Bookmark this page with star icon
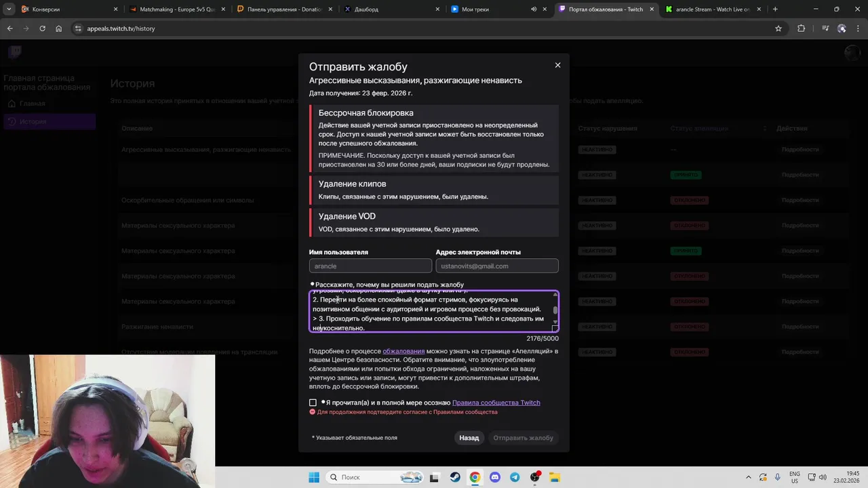 coord(778,28)
